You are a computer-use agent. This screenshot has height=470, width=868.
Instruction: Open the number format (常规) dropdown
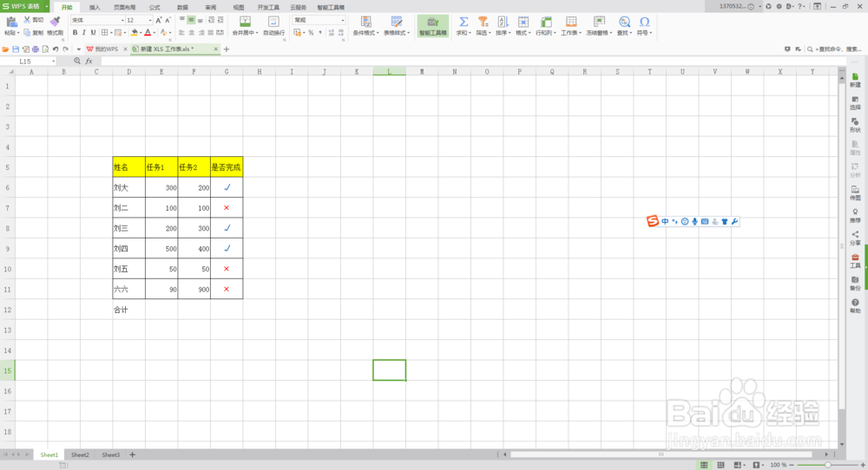click(343, 20)
